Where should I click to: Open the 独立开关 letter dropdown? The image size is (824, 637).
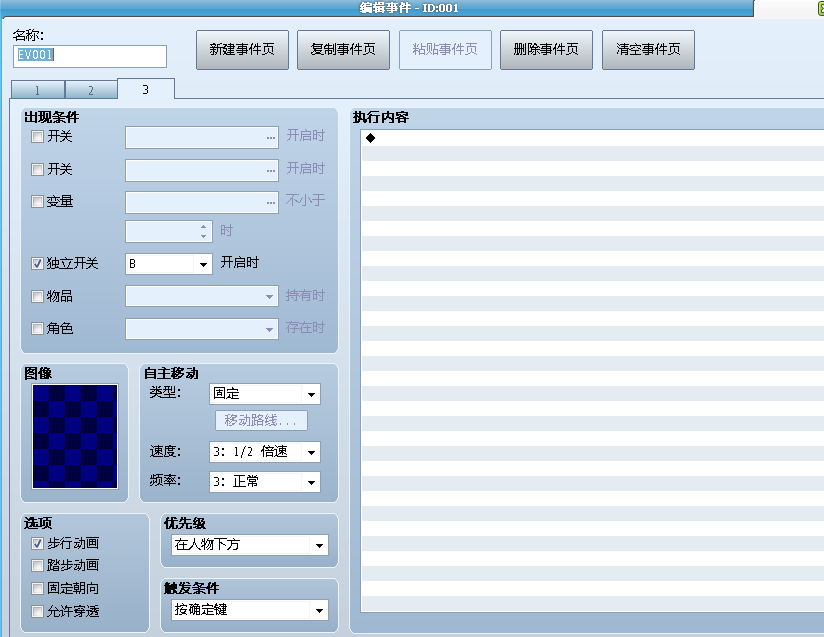tap(169, 264)
